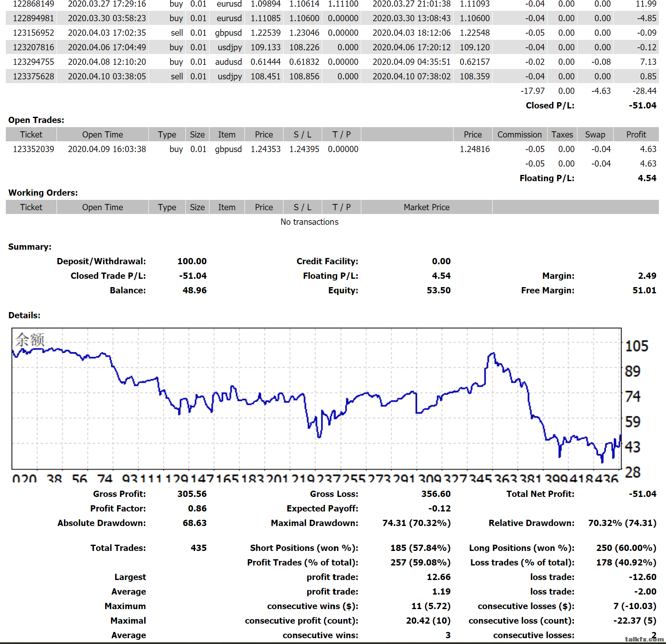This screenshot has height=644, width=666.
Task: Select ticket number 122894981
Action: pos(33,18)
